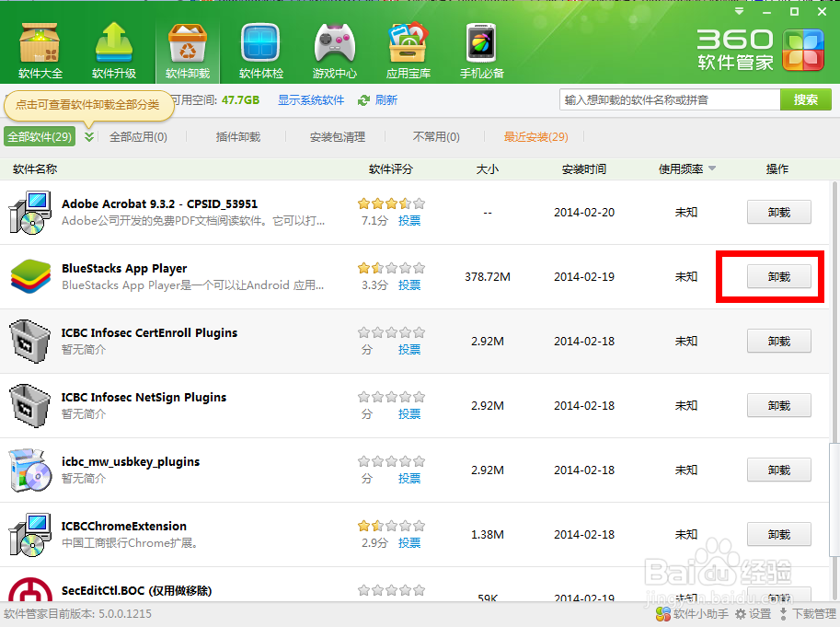The height and width of the screenshot is (627, 840).
Task: Expand software categories with green double chevron
Action: [x=89, y=136]
